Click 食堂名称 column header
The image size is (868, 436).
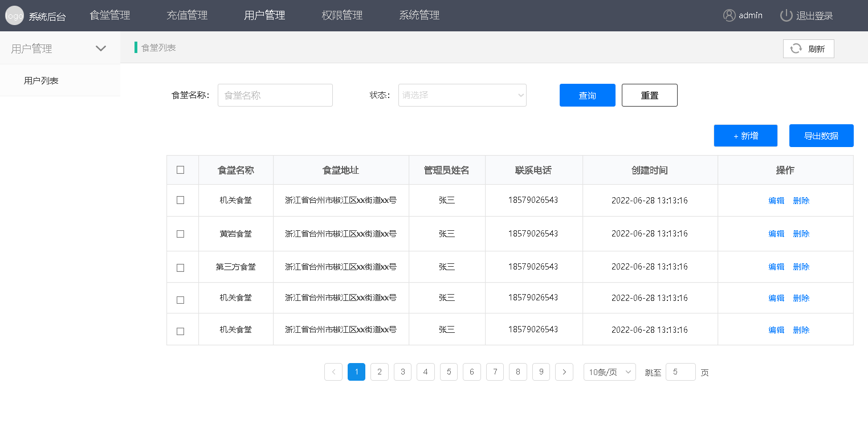click(236, 170)
